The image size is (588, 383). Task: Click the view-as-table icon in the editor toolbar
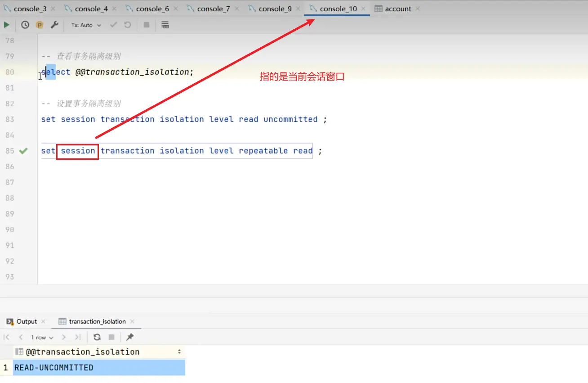click(165, 25)
